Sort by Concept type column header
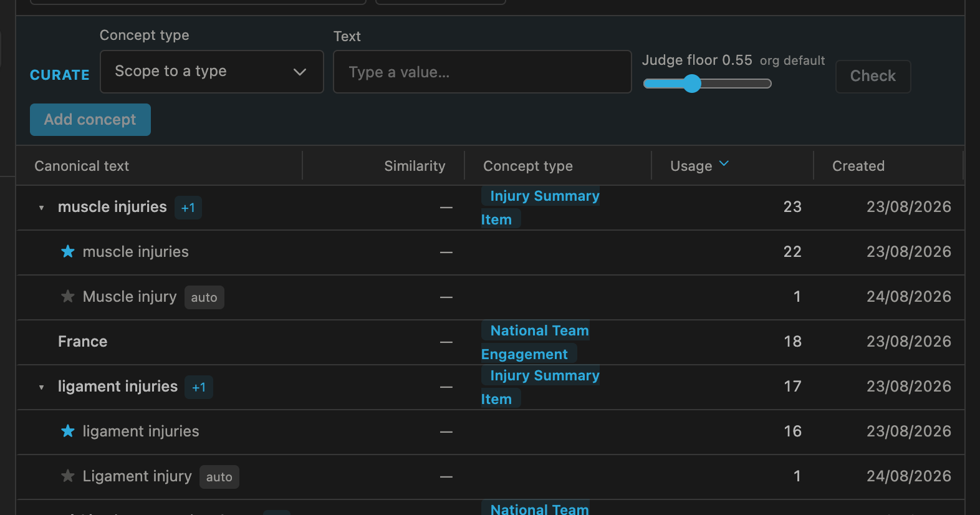The image size is (980, 515). coord(528,166)
